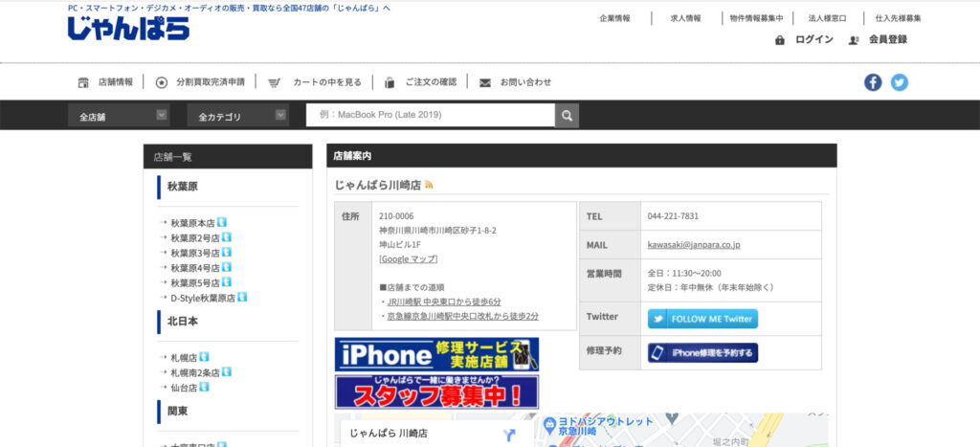Select 秋葉原3号店 in store list
The height and width of the screenshot is (447, 980).
pos(195,254)
